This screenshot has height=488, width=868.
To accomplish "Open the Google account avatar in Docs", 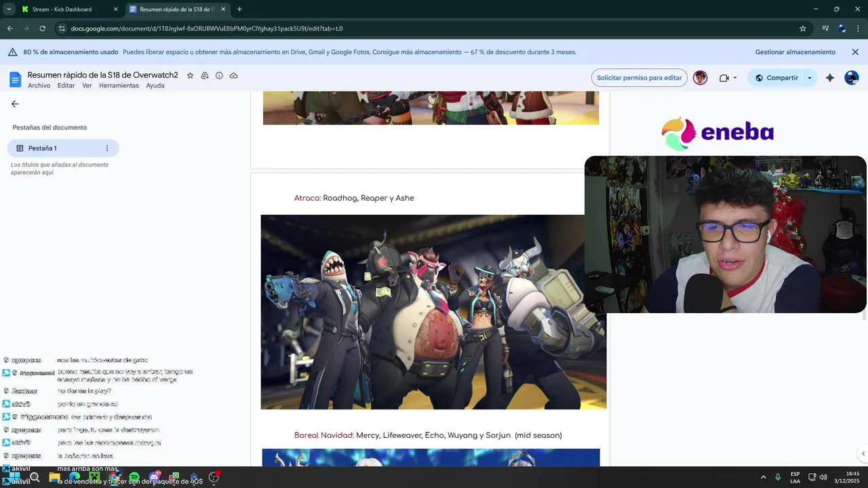I will pos(852,78).
